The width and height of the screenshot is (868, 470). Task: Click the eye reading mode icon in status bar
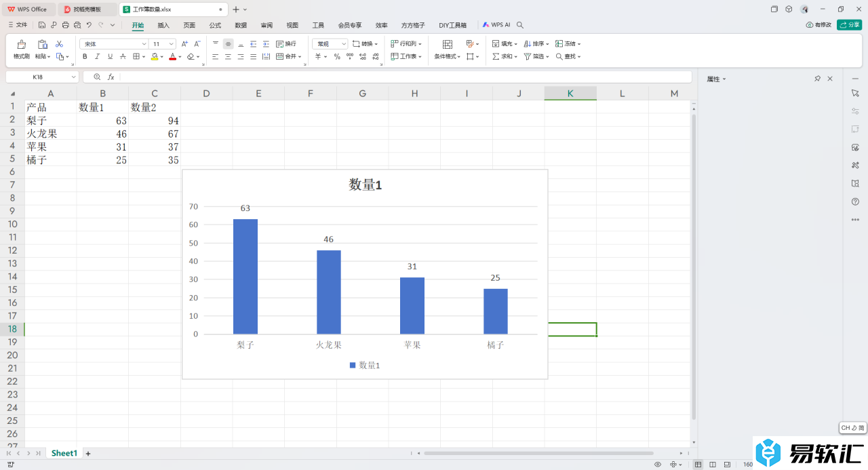tap(658, 465)
